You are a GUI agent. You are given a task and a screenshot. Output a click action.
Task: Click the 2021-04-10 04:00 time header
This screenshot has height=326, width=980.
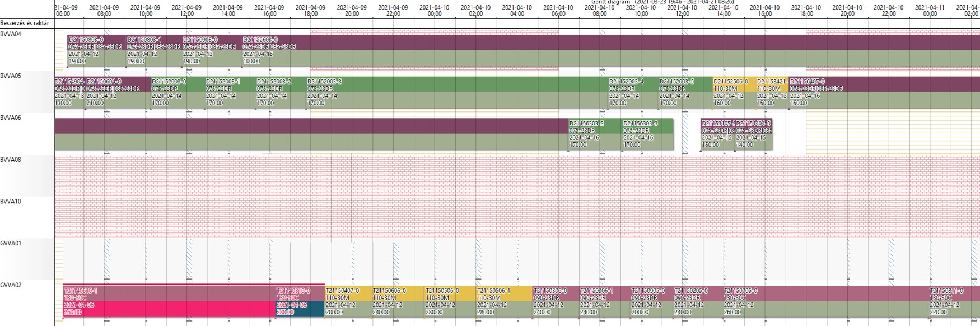[x=517, y=11]
